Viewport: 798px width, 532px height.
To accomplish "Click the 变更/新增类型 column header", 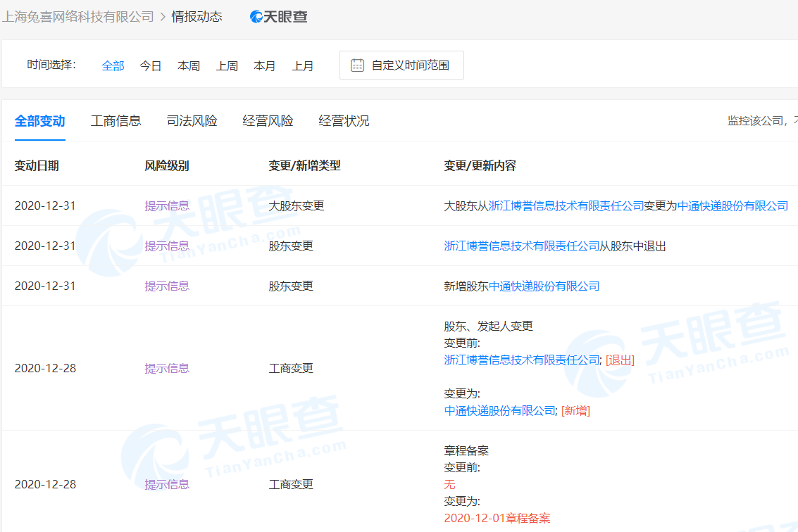I will 305,166.
